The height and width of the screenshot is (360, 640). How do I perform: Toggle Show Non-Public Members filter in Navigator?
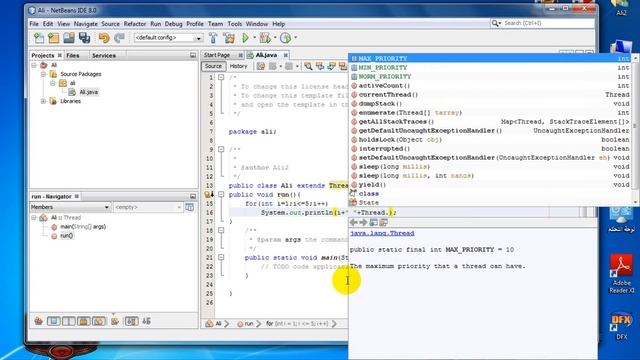[84, 321]
